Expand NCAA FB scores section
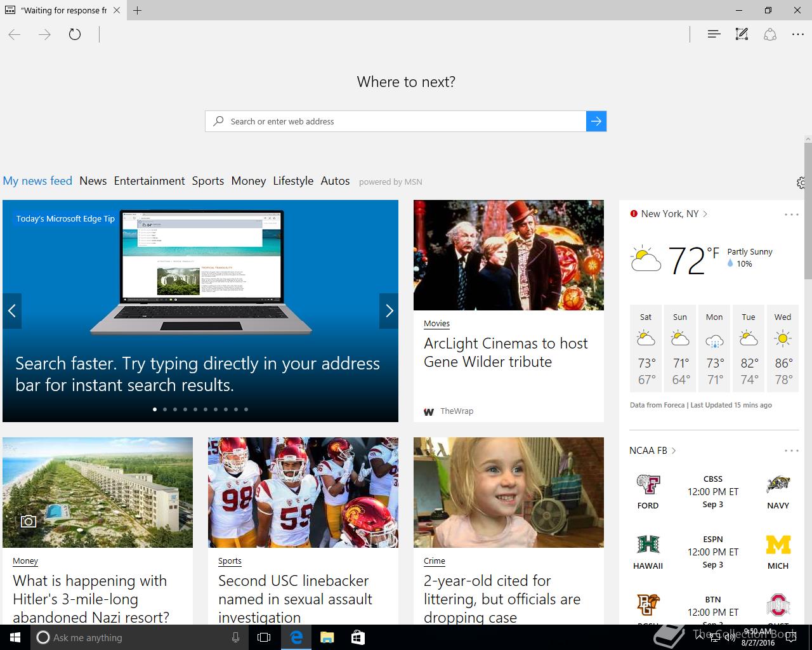 click(x=653, y=451)
